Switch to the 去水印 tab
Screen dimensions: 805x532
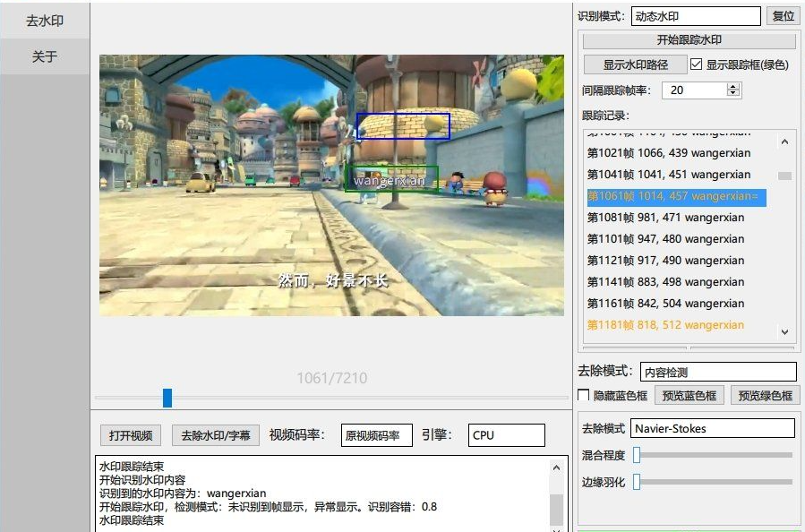click(x=45, y=21)
